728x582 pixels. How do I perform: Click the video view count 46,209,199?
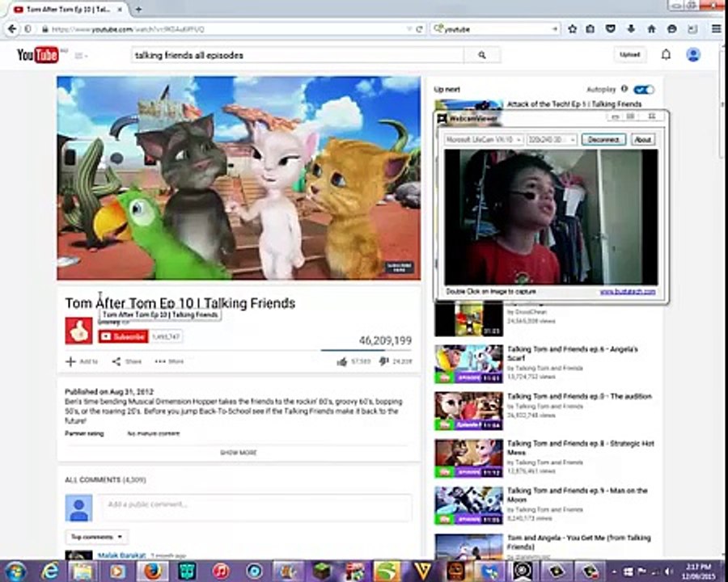click(x=385, y=340)
